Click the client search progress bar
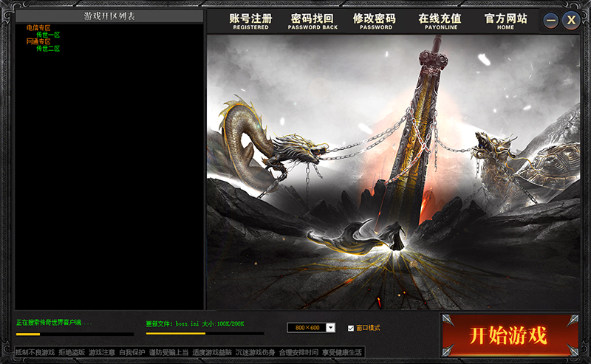The image size is (591, 364). [75, 334]
